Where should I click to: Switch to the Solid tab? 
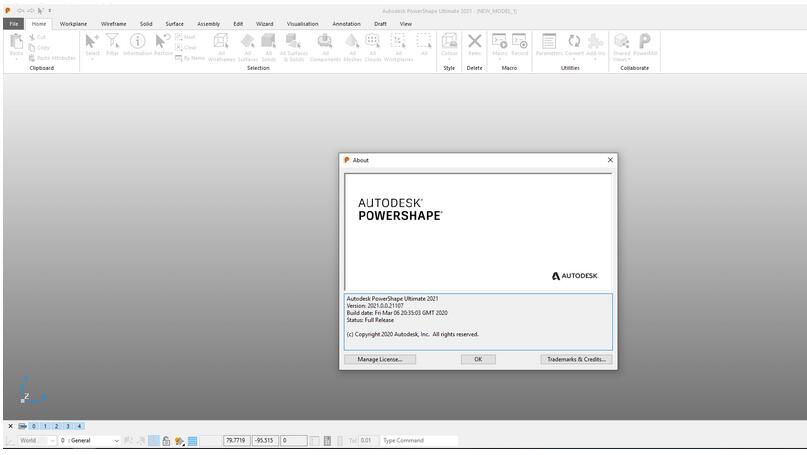tap(146, 24)
